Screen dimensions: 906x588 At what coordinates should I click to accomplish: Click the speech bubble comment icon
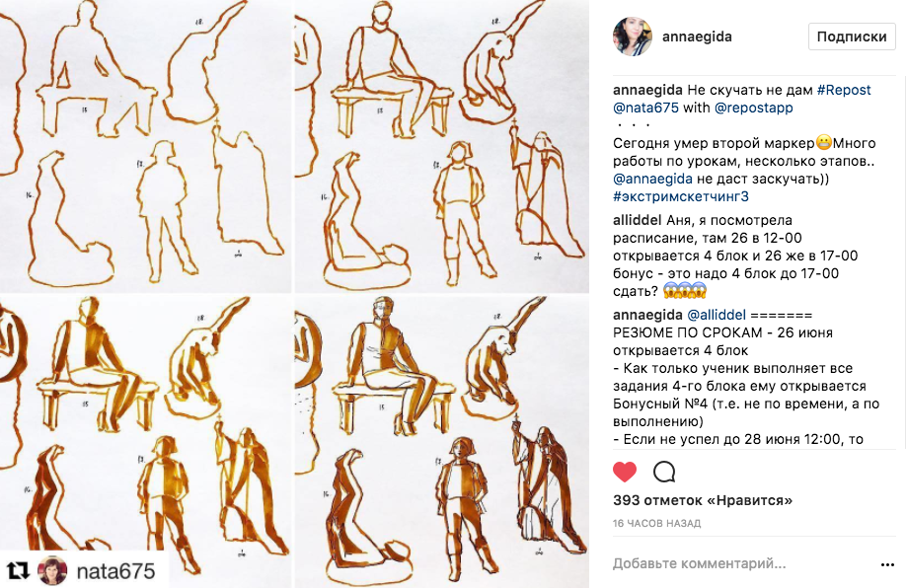point(664,472)
